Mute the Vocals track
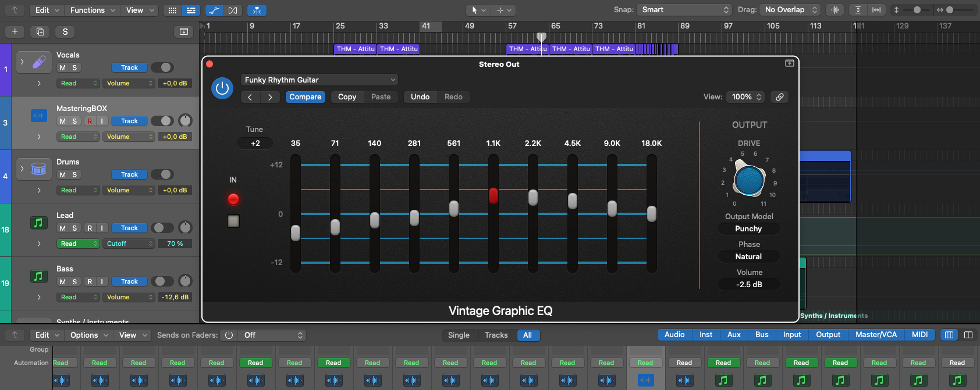The width and height of the screenshot is (980, 390). 62,68
